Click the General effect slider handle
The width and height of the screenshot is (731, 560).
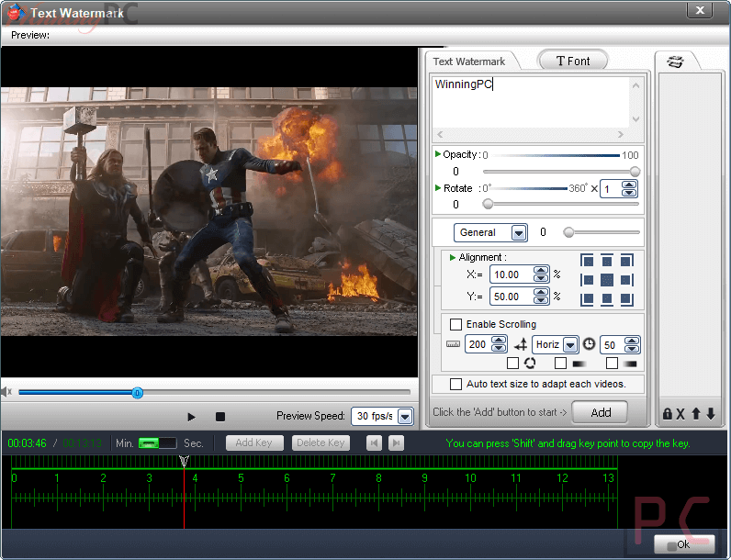pos(568,232)
